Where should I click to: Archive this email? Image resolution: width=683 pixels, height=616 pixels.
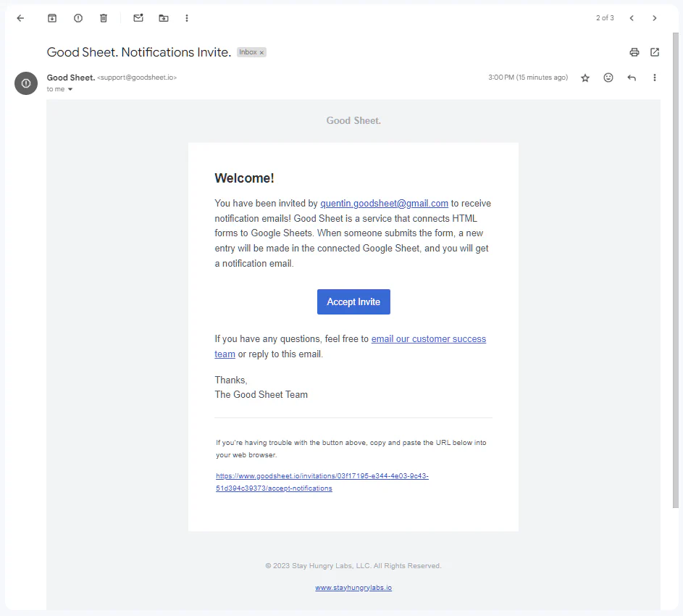[x=52, y=18]
